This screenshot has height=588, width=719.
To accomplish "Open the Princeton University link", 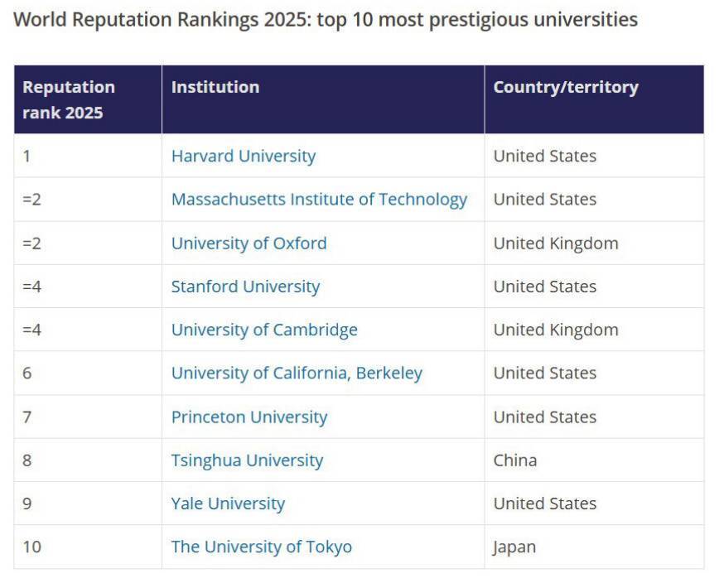I will 249,417.
